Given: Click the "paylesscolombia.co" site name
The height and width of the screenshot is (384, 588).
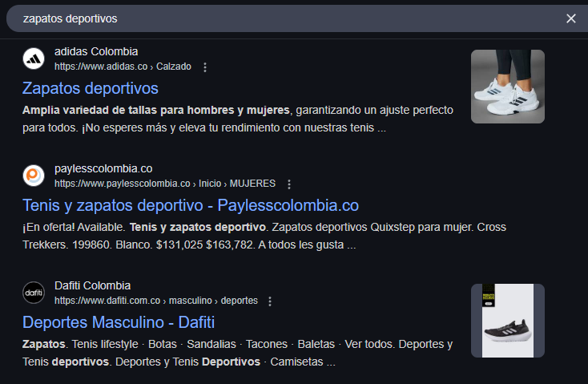Looking at the screenshot, I should tap(103, 169).
